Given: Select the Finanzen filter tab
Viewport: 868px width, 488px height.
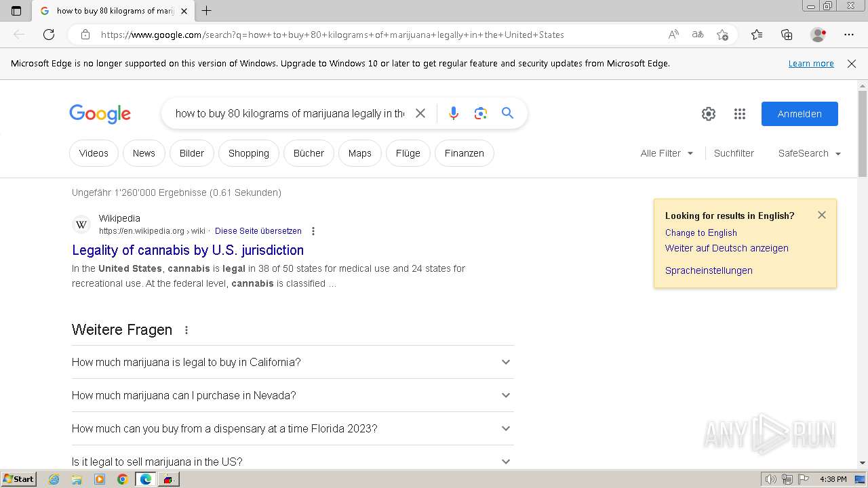Looking at the screenshot, I should click(x=465, y=153).
